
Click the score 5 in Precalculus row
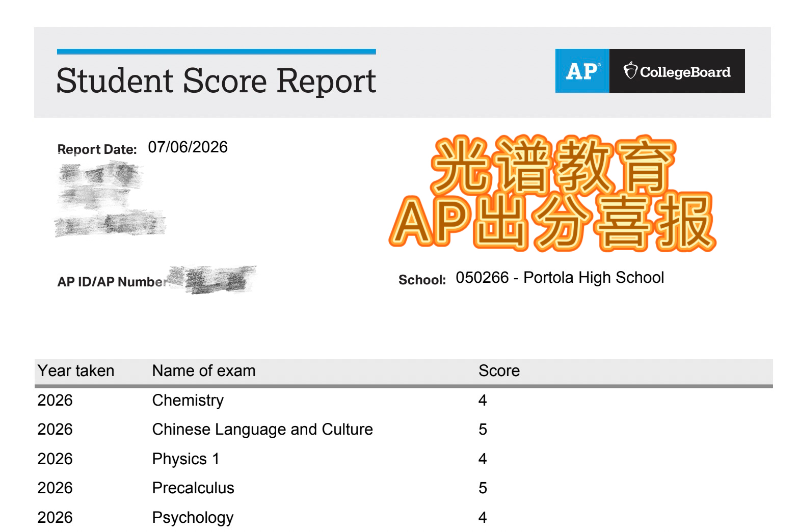click(x=483, y=488)
